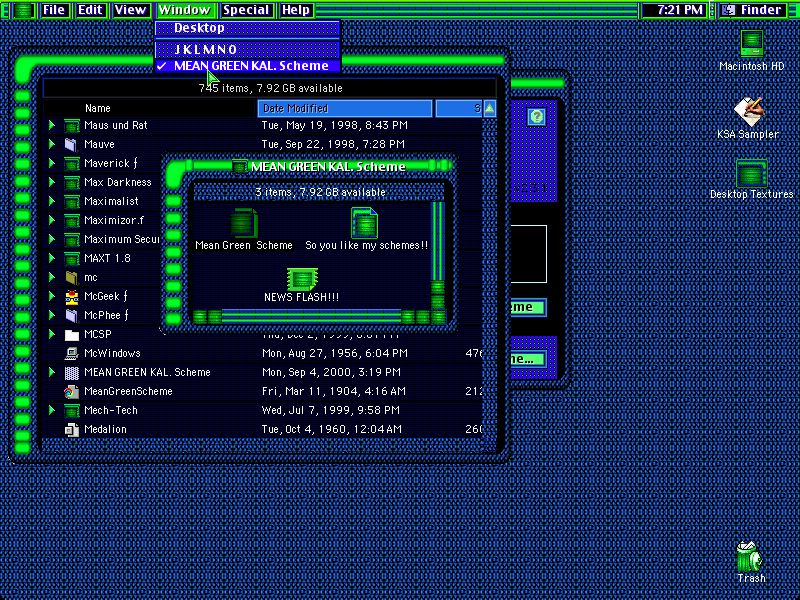Select the MeanGreenScheme date Fri, Mar 11, 1904
800x600 pixels.
click(x=334, y=391)
